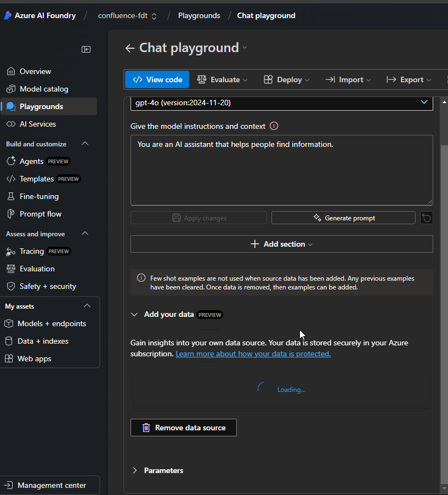Screen dimensions: 448x495
Task: Click the Management center link
Action: tap(50, 485)
